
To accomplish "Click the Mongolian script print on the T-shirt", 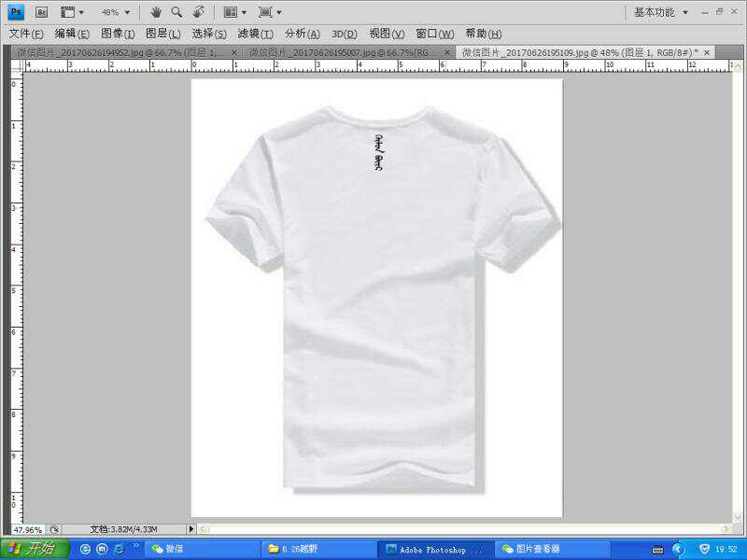I will click(x=379, y=152).
